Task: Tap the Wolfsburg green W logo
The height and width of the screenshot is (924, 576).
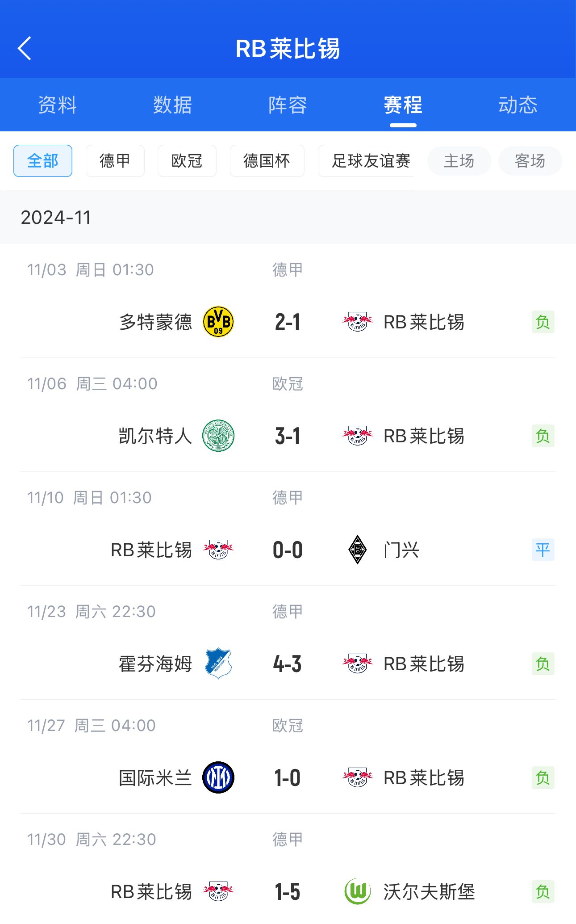Action: pos(357,891)
